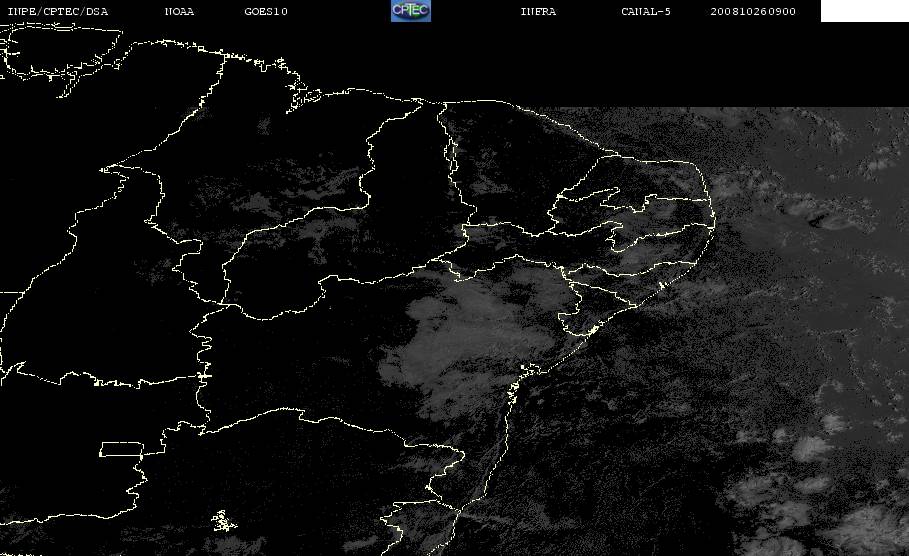Click the small bright cloud puffs in the lower-right ocean
The image size is (909, 556).
tap(812, 446)
